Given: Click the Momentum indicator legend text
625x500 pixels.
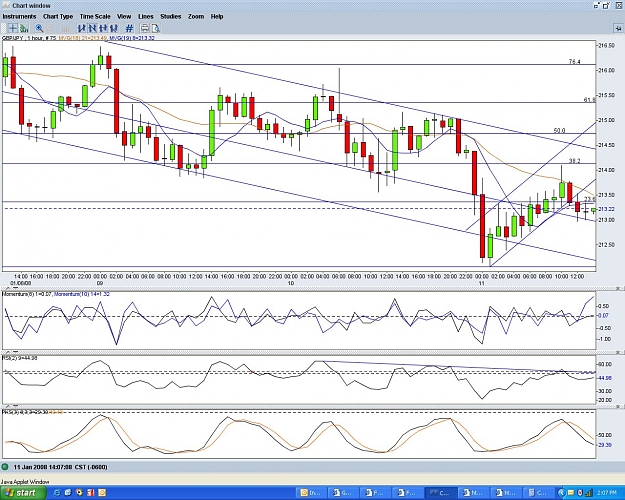Looking at the screenshot, I should [x=56, y=294].
